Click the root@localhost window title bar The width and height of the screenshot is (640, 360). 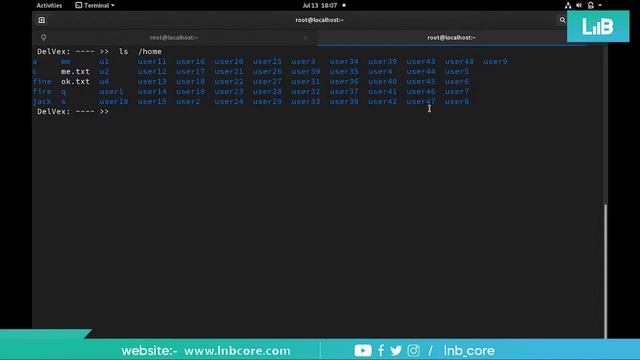click(320, 20)
